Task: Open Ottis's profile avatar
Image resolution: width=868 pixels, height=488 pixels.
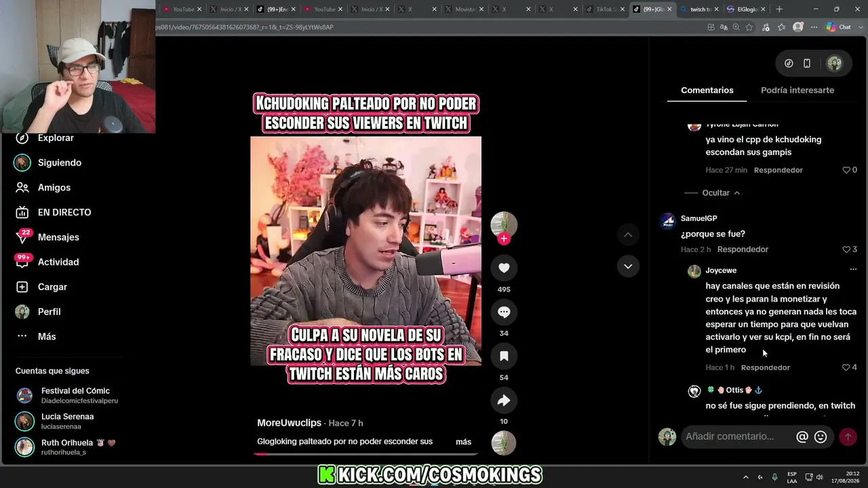Action: (694, 391)
